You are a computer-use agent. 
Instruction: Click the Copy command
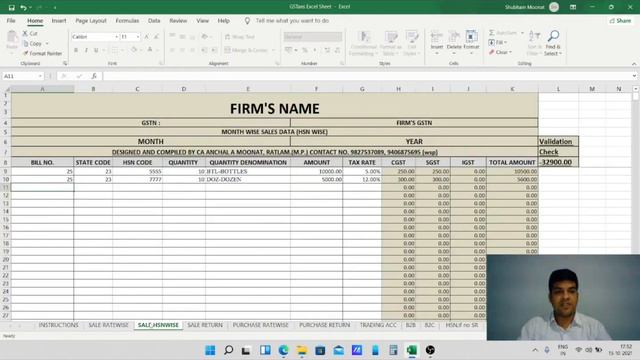tap(33, 43)
